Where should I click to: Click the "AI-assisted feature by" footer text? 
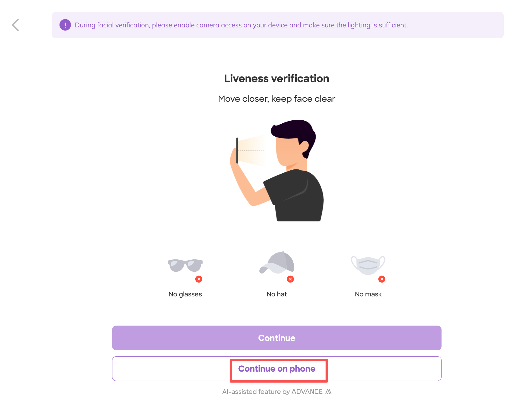pos(256,391)
